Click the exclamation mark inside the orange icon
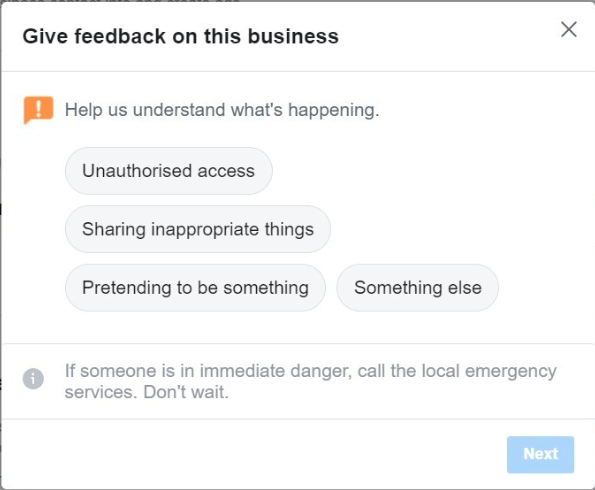The image size is (595, 490). (x=38, y=107)
